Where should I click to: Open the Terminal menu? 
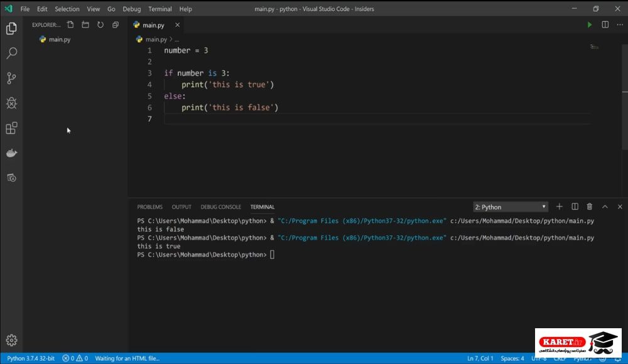(x=160, y=9)
